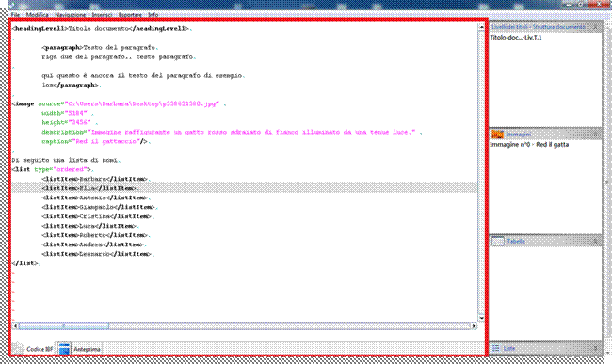
Task: Click the Anteprima tab blue window icon
Action: (x=64, y=348)
